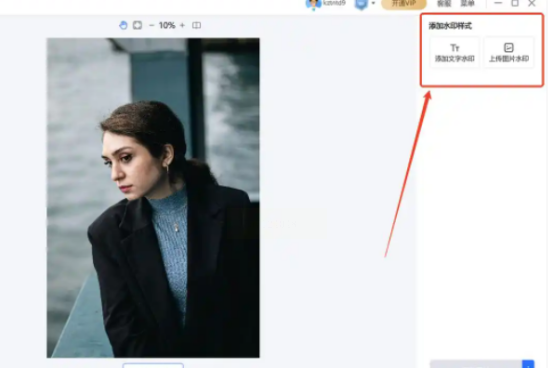
Task: Select the hand pan tool
Action: [x=123, y=25]
